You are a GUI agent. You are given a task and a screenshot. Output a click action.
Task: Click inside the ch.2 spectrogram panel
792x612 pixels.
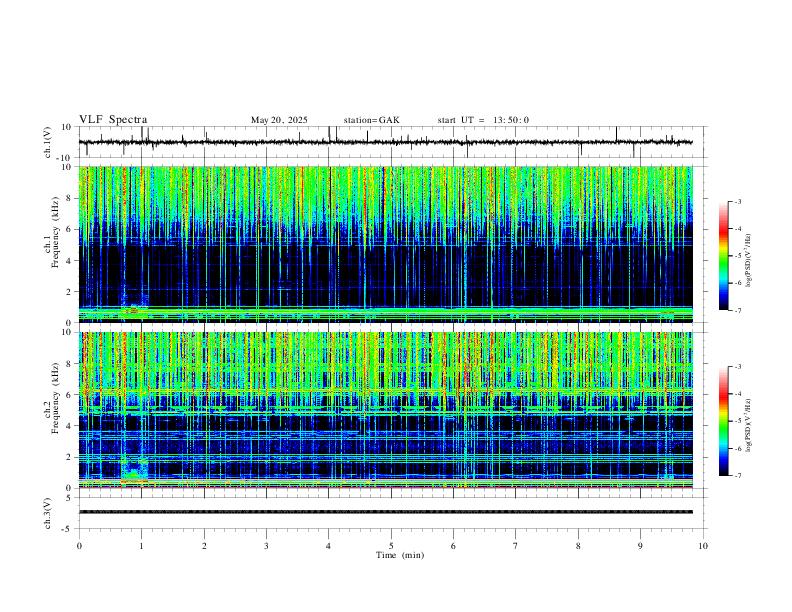385,410
